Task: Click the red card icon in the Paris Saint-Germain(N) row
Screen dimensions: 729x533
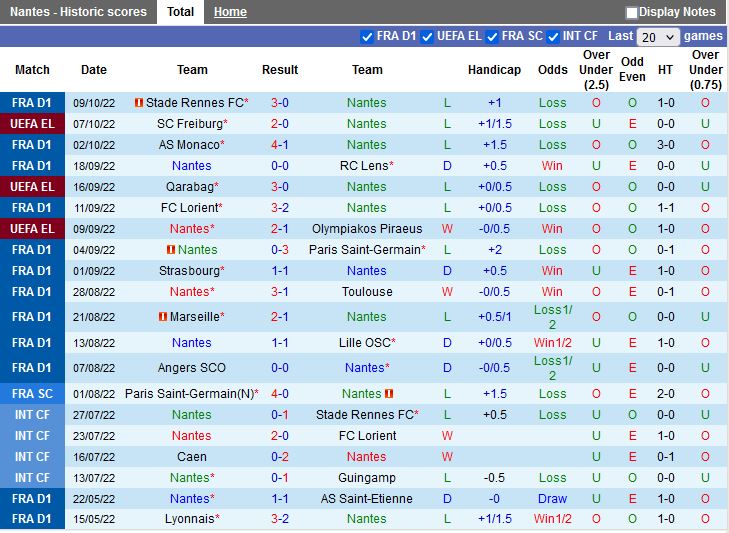Action: pos(389,394)
